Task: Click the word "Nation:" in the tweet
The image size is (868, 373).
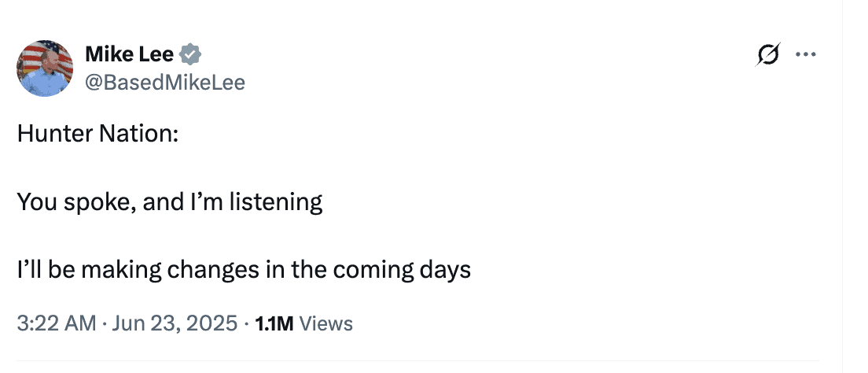Action: 138,135
